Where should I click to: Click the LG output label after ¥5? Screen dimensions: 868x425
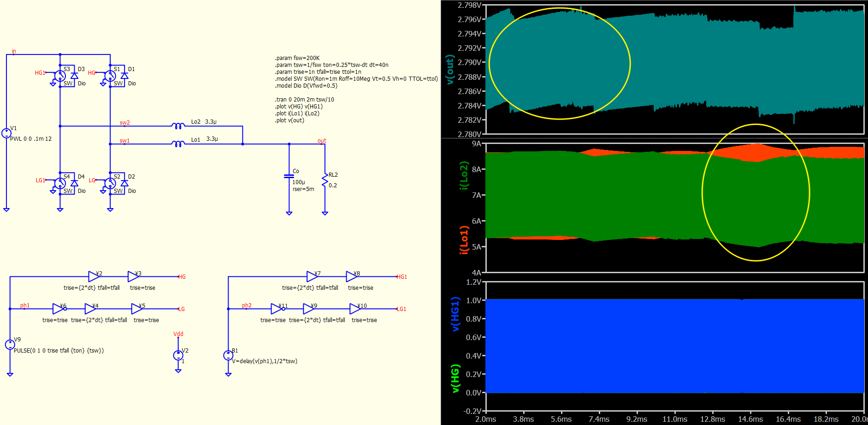point(182,309)
